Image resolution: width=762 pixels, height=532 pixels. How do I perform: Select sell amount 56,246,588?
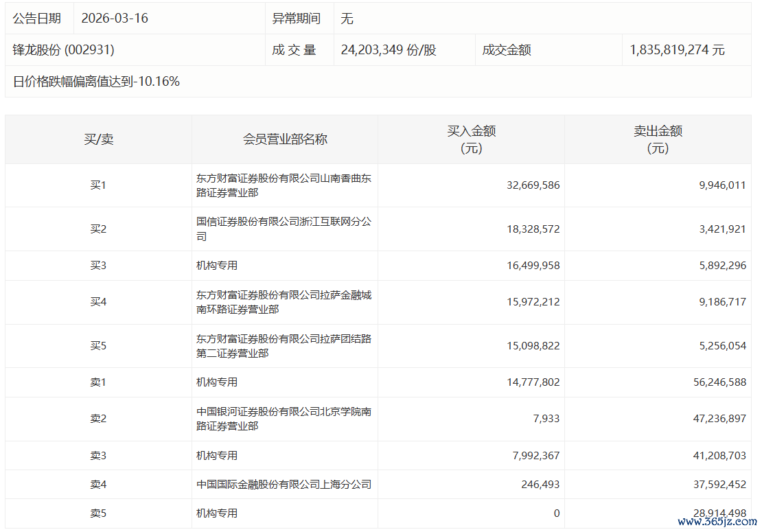click(x=719, y=382)
